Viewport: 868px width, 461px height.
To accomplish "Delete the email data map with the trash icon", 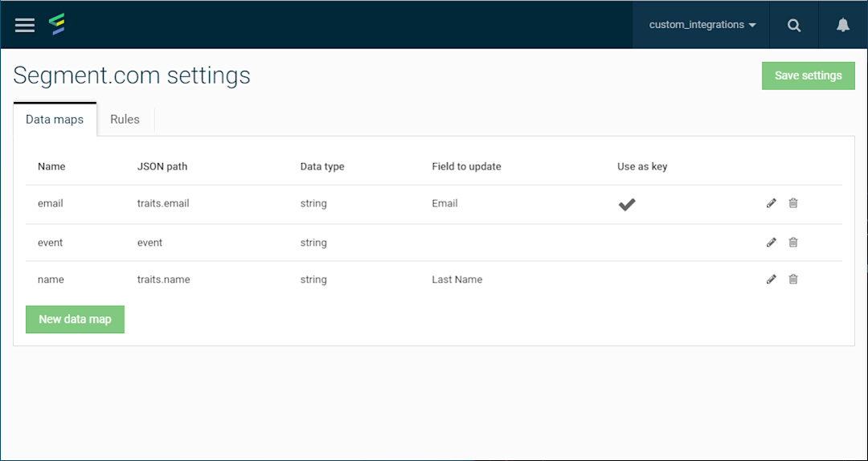I will click(x=793, y=203).
